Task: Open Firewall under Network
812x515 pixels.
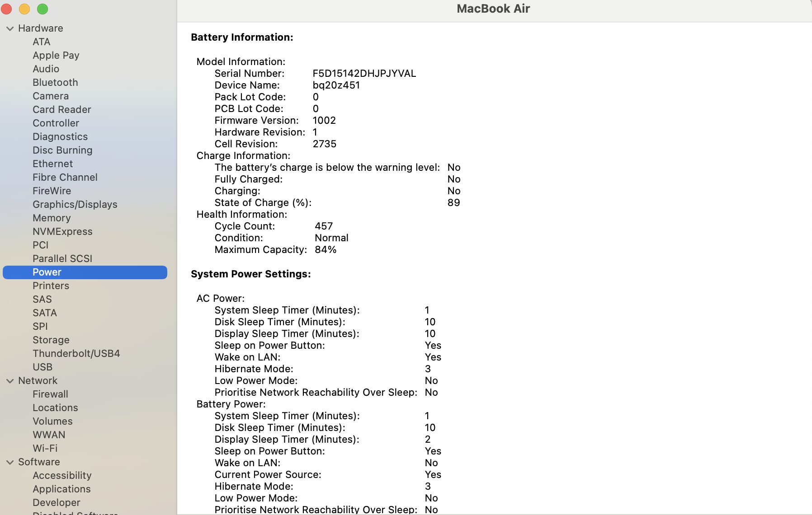Action: coord(50,394)
